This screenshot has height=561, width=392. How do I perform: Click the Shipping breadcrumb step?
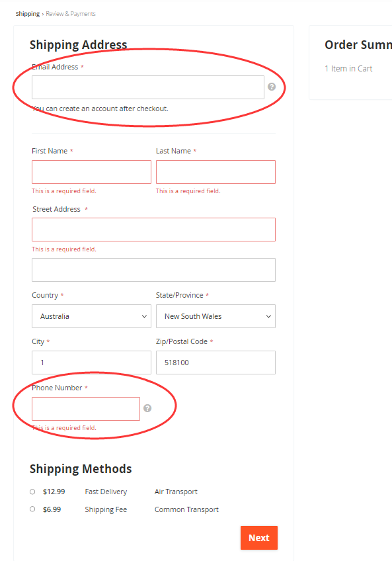28,14
